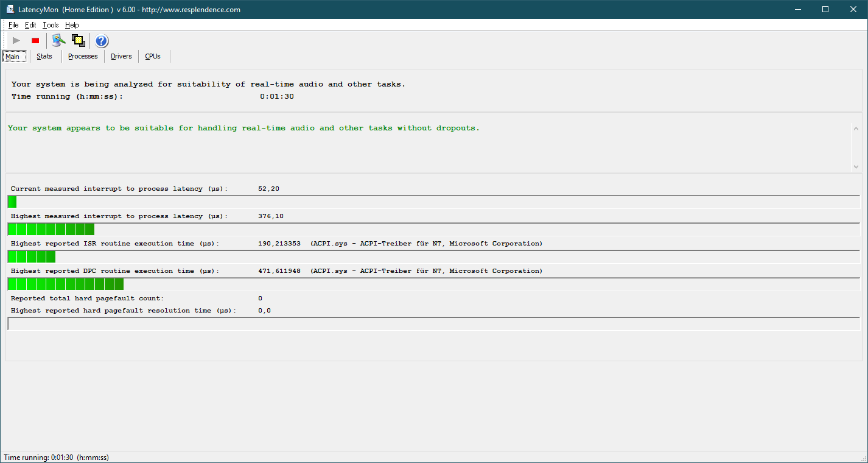The height and width of the screenshot is (463, 868).
Task: Click the message box scroll down arrow
Action: pyautogui.click(x=856, y=166)
